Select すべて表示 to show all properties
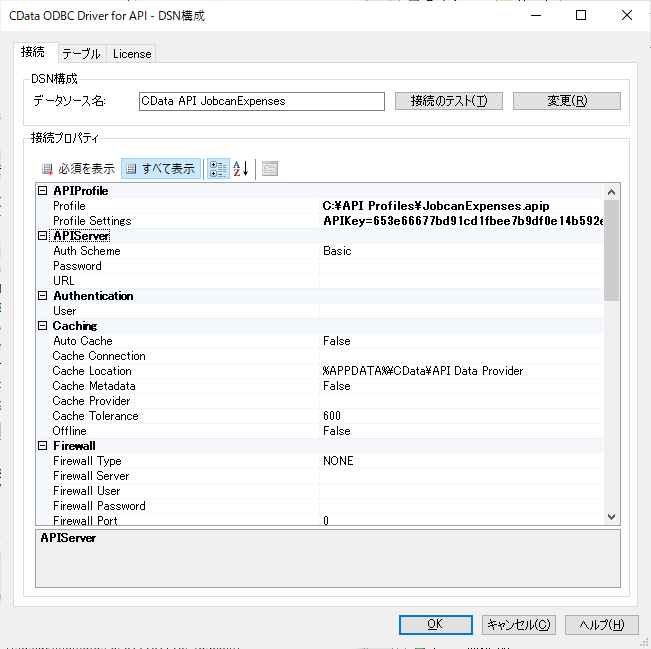 tap(161, 169)
